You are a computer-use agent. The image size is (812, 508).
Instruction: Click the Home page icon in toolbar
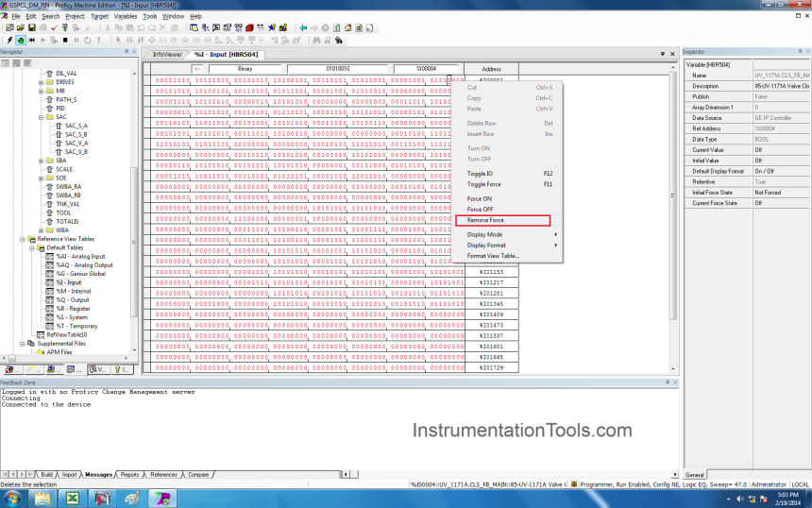(x=347, y=27)
